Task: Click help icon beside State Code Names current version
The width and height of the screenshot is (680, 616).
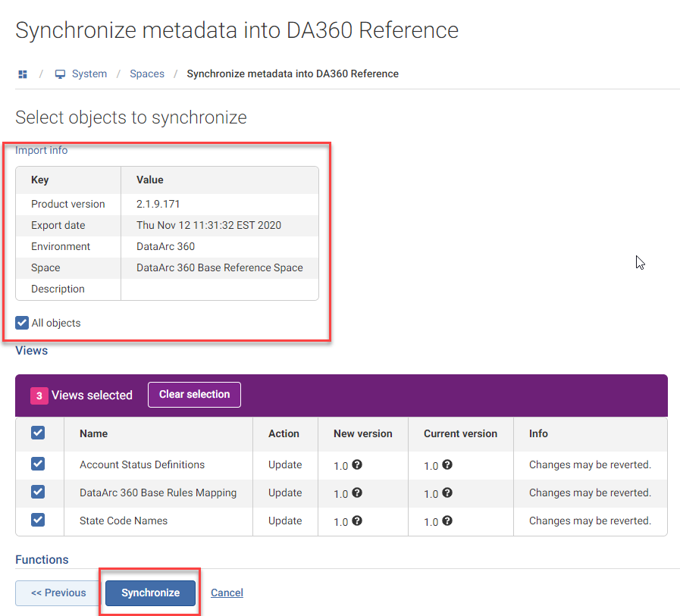Action: (x=447, y=521)
